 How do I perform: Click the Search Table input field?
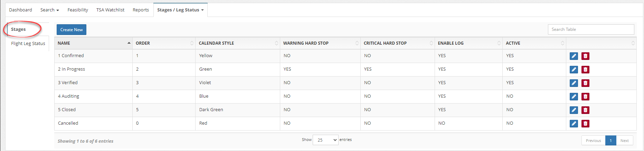pos(591,29)
